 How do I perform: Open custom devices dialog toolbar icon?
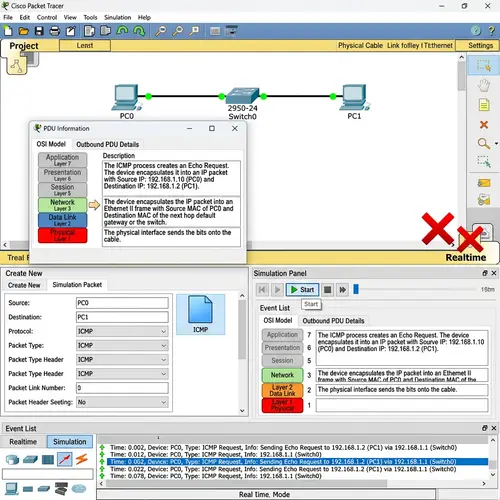tap(231, 31)
